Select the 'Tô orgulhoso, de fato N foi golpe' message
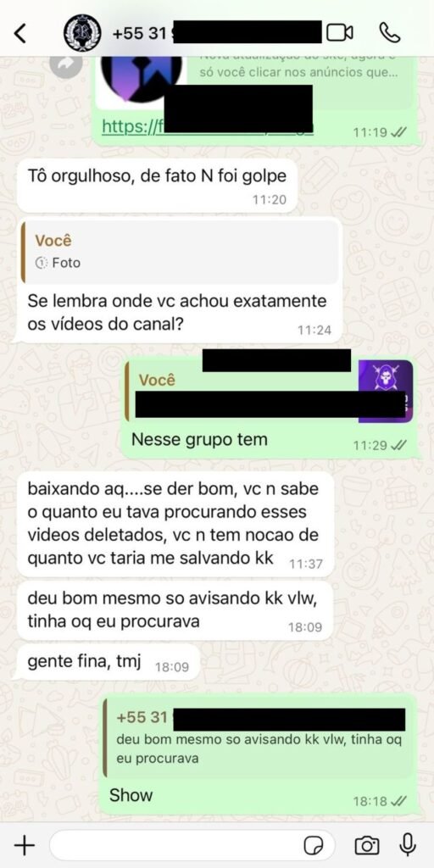 pyautogui.click(x=157, y=184)
